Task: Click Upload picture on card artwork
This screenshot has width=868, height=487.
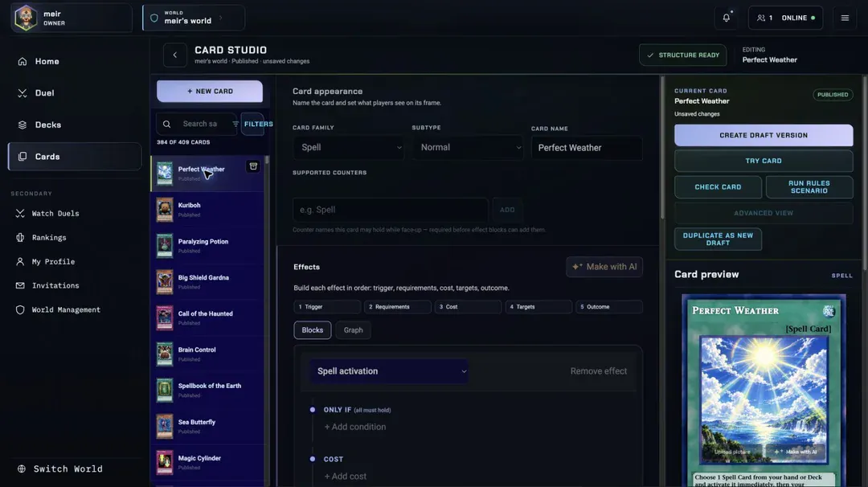Action: (732, 452)
